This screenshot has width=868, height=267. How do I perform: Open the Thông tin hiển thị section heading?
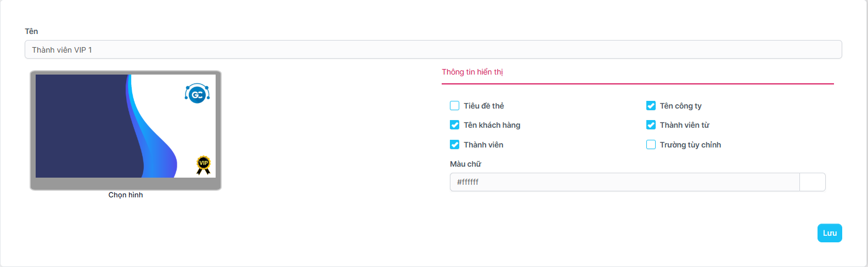click(472, 72)
